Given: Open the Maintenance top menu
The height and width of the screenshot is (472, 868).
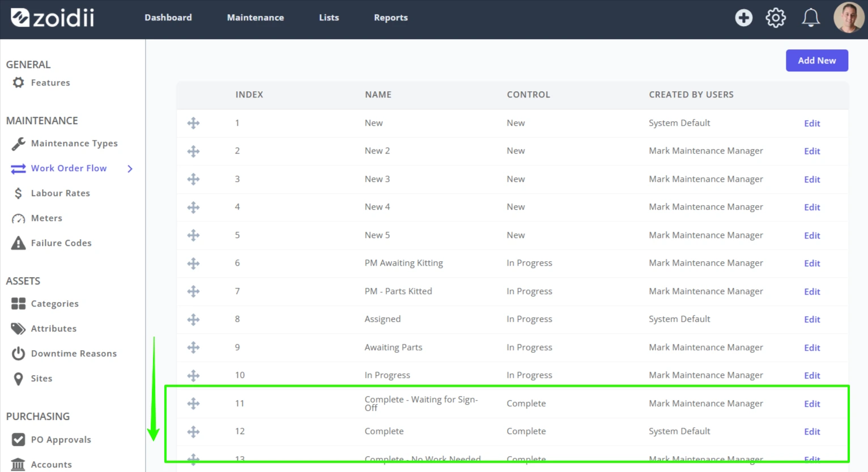Looking at the screenshot, I should pyautogui.click(x=256, y=18).
